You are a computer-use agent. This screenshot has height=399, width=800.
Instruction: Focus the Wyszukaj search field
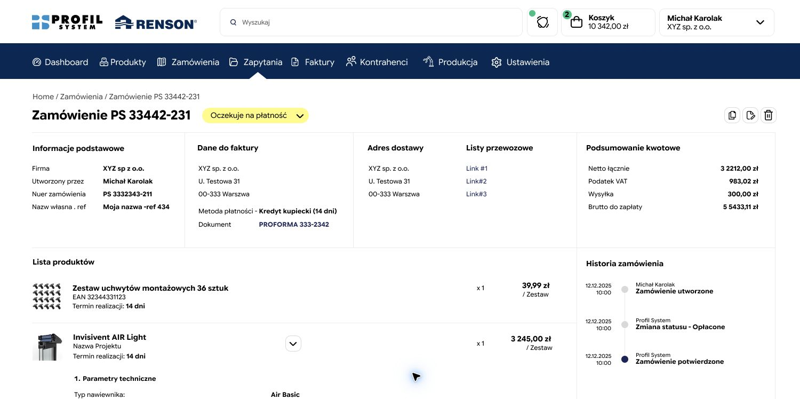click(x=371, y=22)
